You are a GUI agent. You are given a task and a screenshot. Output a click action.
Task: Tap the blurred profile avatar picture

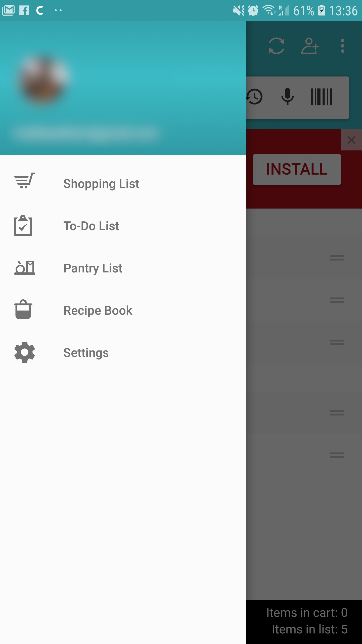44,79
